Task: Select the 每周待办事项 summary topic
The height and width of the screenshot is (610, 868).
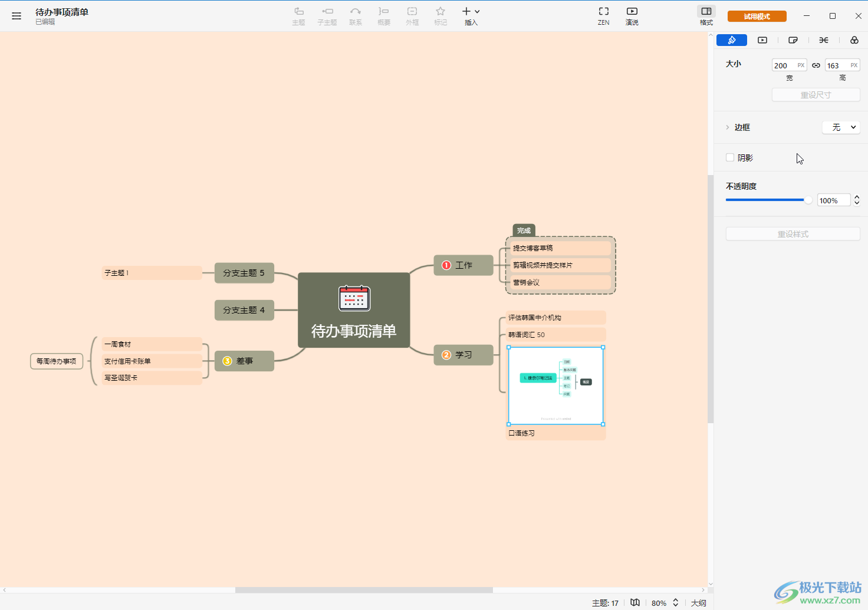Action: (57, 361)
